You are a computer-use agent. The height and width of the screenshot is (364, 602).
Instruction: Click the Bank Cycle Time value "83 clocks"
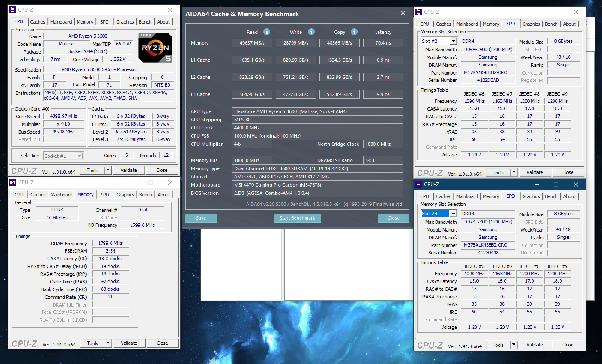pyautogui.click(x=110, y=289)
